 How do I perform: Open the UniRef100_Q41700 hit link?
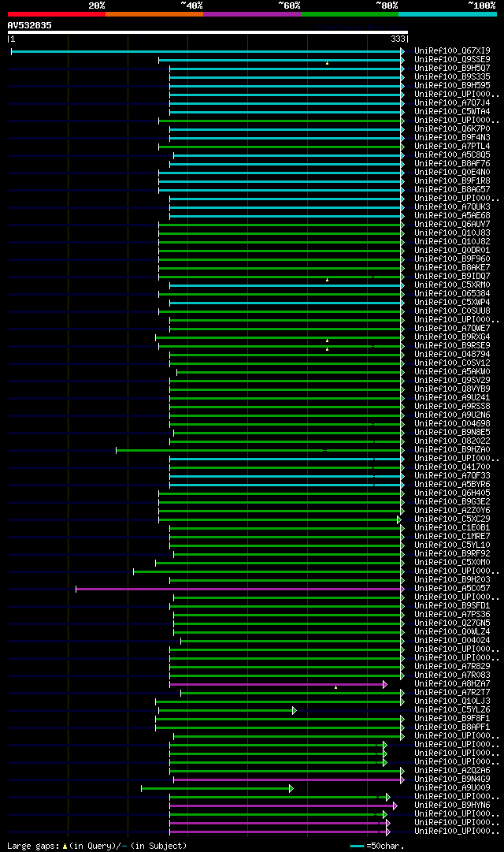coord(452,468)
